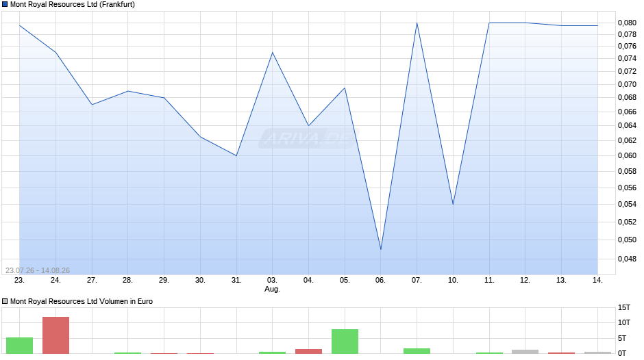Click the price axis value '0,070'
Screen dimensions: 644x360
click(x=627, y=85)
